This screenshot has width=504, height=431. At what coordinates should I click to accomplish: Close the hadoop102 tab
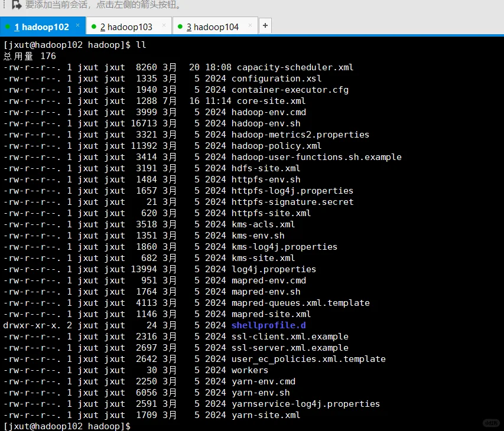pos(77,25)
